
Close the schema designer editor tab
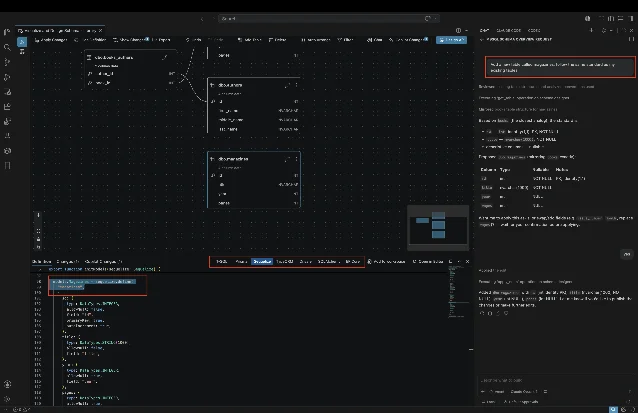[101, 31]
